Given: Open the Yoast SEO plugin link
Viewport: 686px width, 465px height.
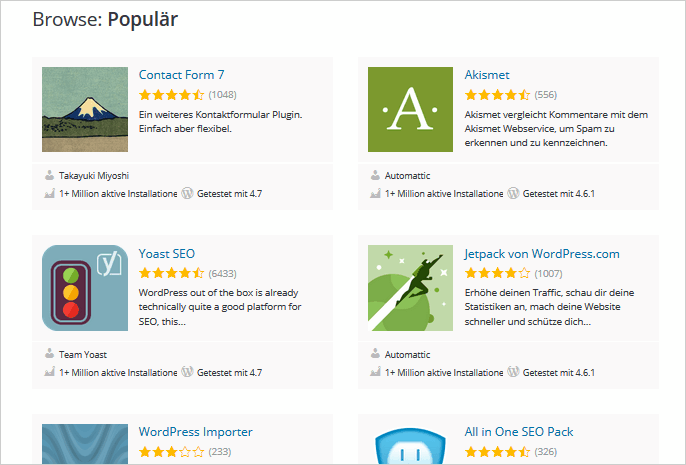Looking at the screenshot, I should tap(167, 254).
